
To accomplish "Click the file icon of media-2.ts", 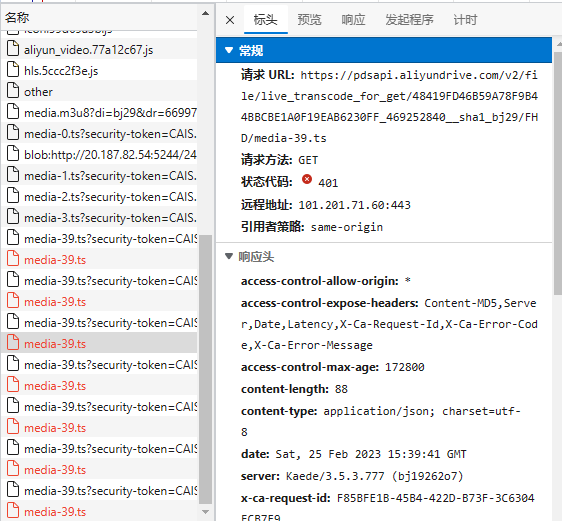I will tap(13, 195).
